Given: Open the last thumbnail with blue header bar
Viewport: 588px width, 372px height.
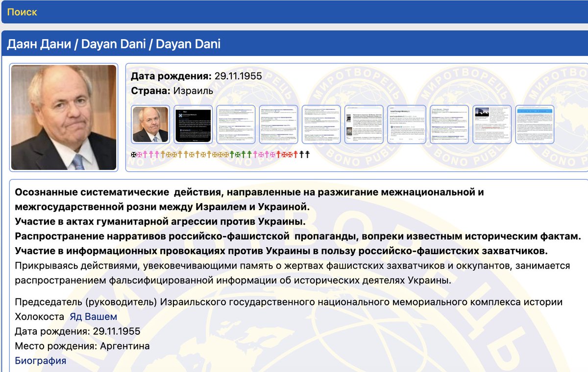Looking at the screenshot, I should [x=535, y=124].
